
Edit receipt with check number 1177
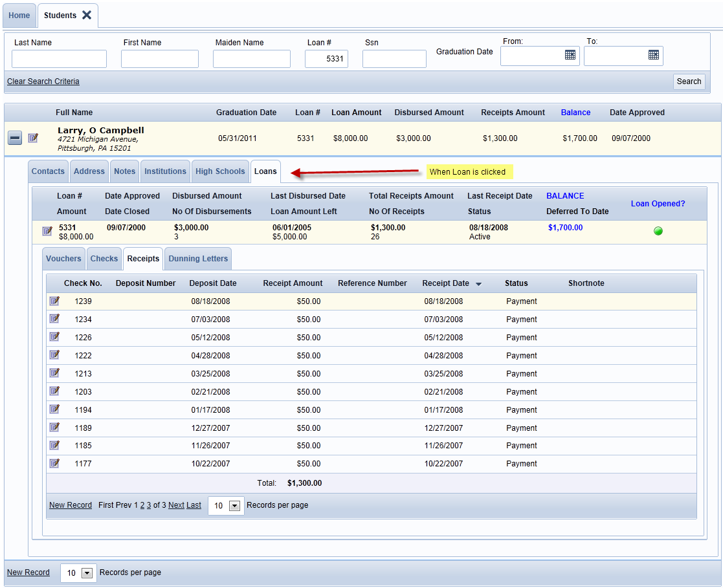54,463
